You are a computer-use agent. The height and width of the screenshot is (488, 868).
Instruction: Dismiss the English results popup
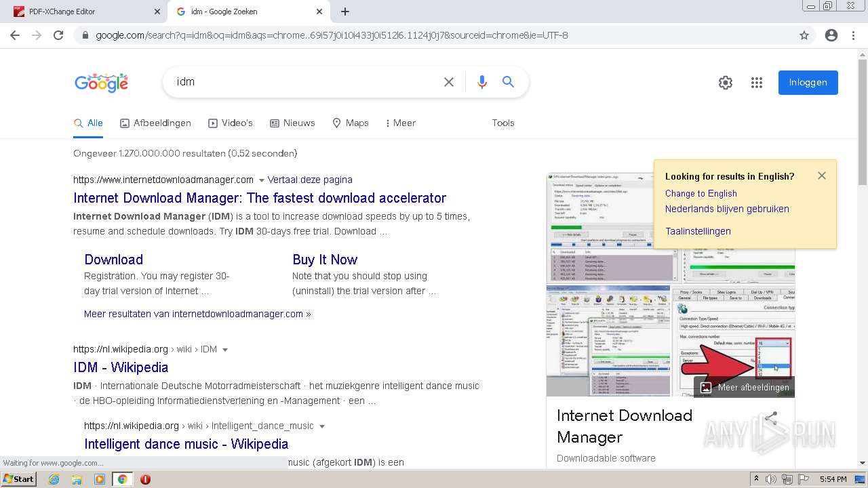822,176
